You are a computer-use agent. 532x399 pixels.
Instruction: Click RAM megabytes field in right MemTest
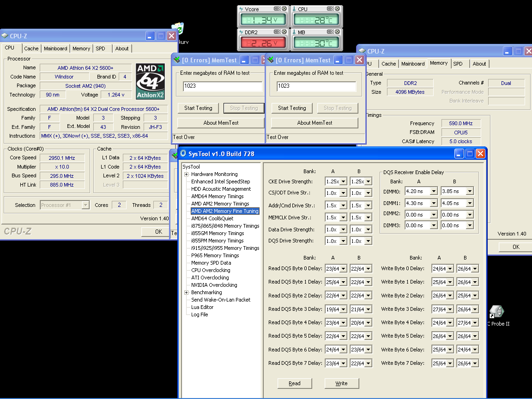(x=316, y=86)
